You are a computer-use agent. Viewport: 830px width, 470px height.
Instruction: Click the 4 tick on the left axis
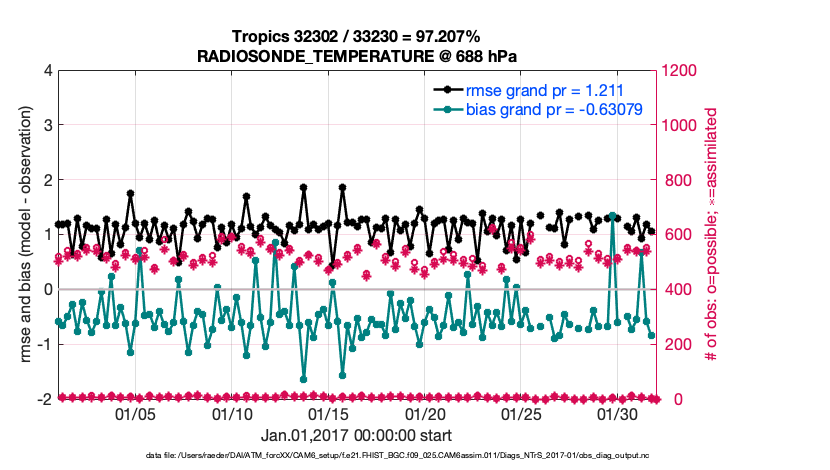(47, 71)
